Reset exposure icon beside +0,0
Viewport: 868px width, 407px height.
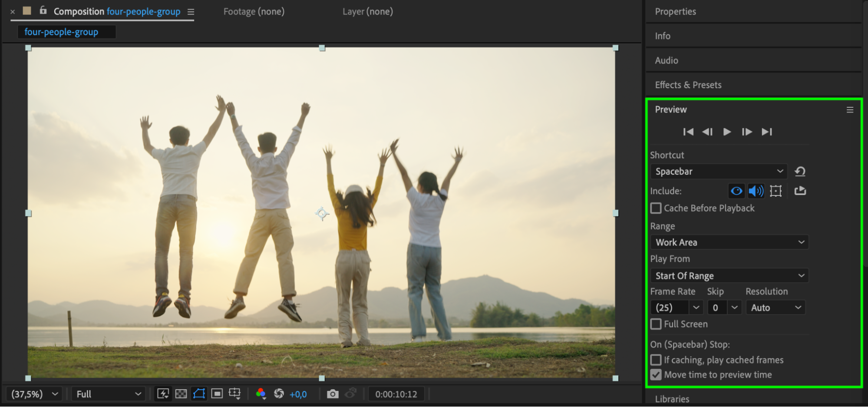coord(279,394)
